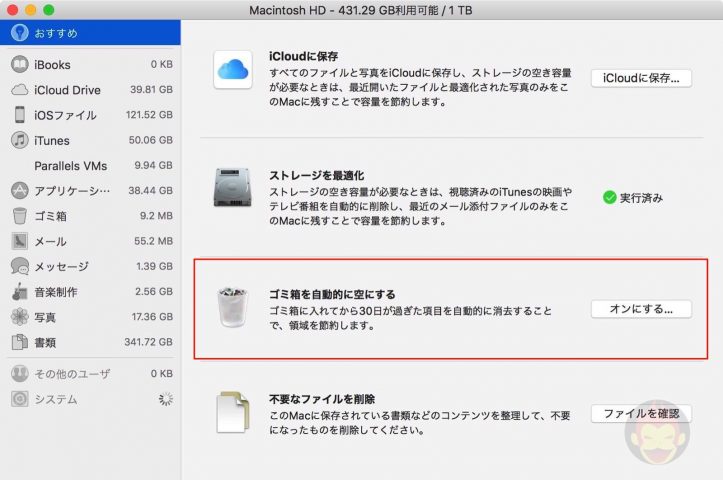Click the iOSファイル phone icon
Image resolution: width=723 pixels, height=480 pixels.
19,114
